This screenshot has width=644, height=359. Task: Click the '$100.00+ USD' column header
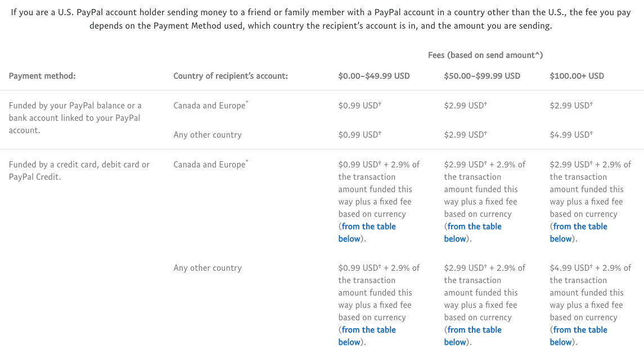tap(577, 76)
